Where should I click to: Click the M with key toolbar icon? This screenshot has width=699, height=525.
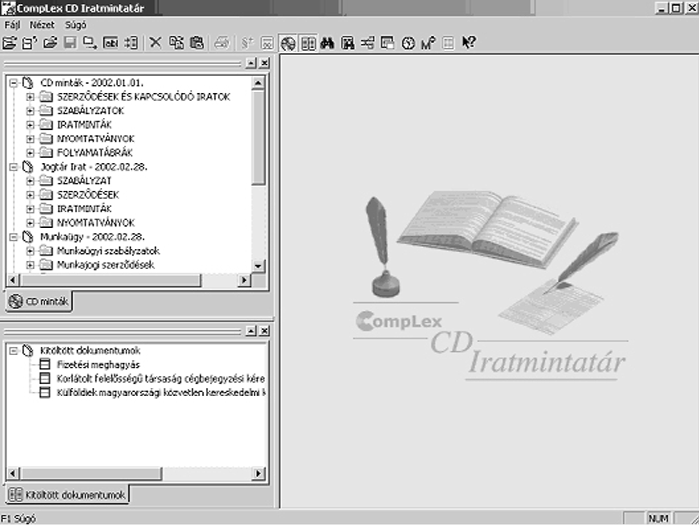coord(428,43)
